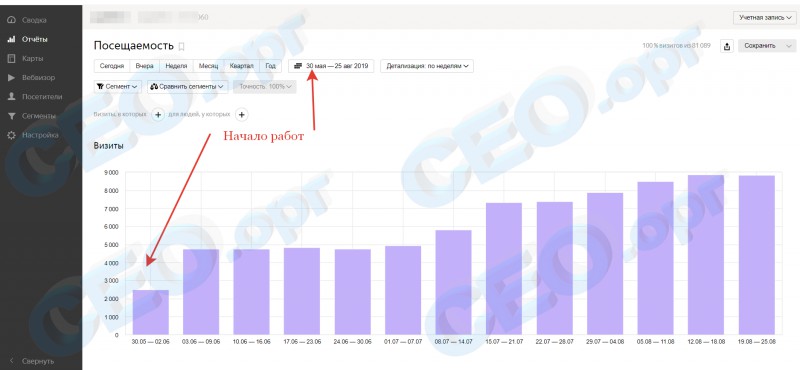The height and width of the screenshot is (370, 800).
Task: Click the bar for week 01.07 — 07.07
Action: pyautogui.click(x=403, y=290)
